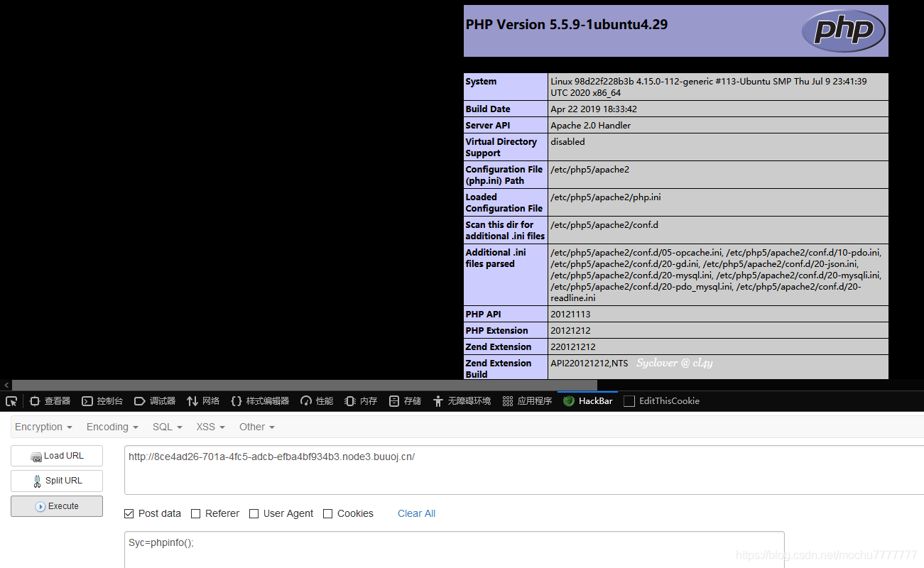Select the Build Date value Apr 22 2019
This screenshot has width=924, height=568.
pyautogui.click(x=594, y=109)
